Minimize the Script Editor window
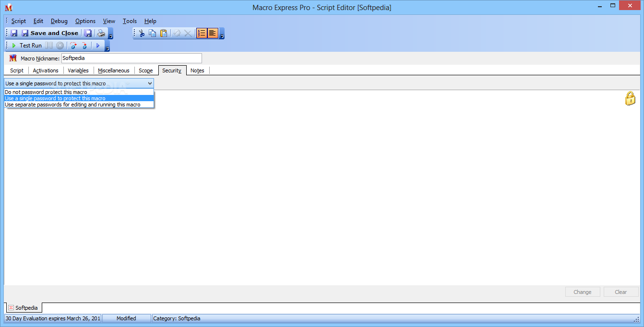Image resolution: width=644 pixels, height=327 pixels. [600, 7]
